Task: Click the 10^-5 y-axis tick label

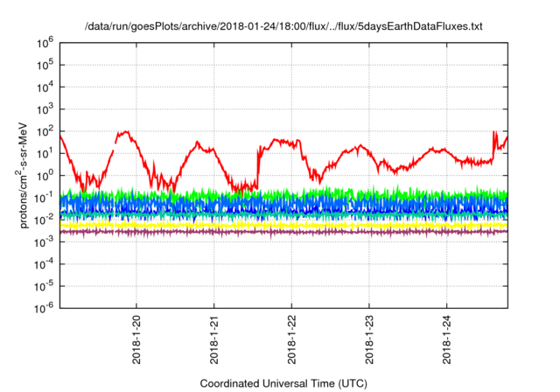Action: 44,286
